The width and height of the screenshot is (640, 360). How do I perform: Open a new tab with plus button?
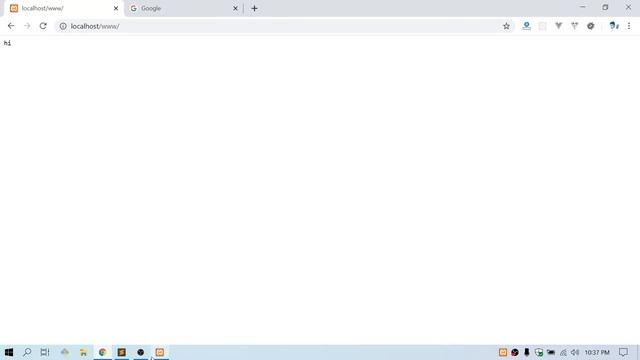pos(254,8)
